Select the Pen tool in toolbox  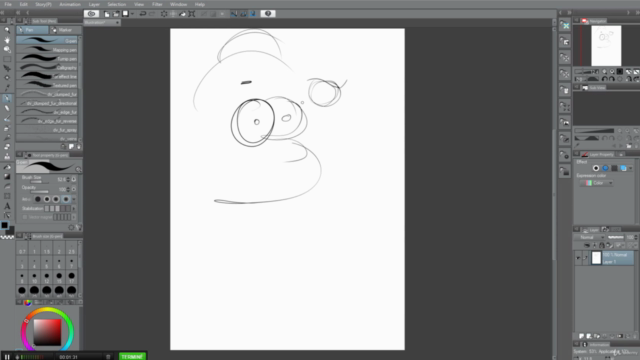coord(7,98)
